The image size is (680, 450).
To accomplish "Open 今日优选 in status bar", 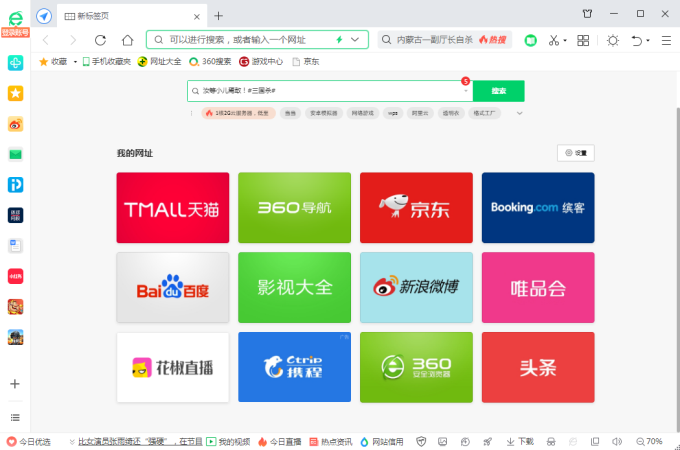I will click(29, 442).
